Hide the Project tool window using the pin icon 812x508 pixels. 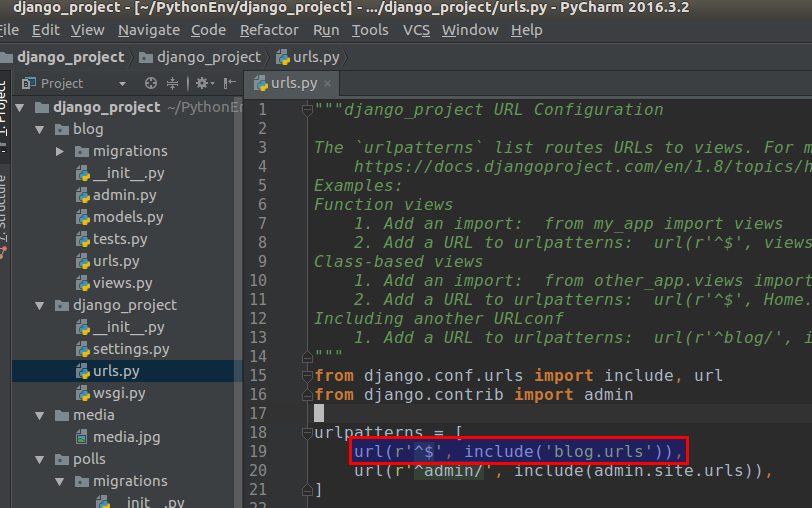tap(229, 83)
